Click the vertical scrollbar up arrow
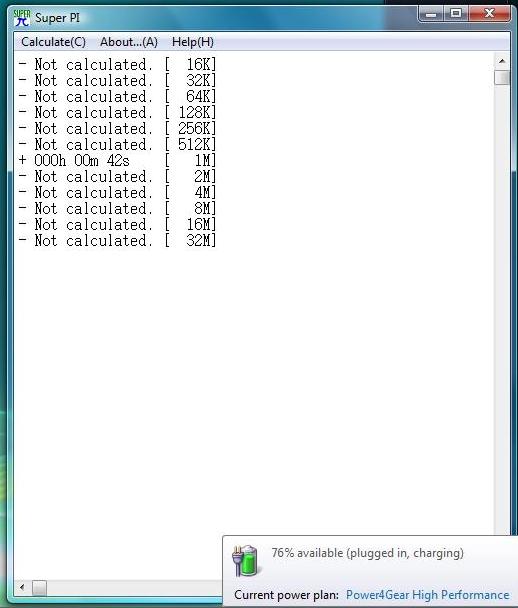 [502, 61]
